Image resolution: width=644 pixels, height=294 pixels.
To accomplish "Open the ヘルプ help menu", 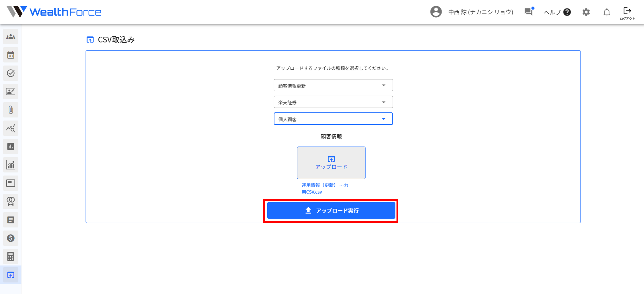I will [557, 12].
